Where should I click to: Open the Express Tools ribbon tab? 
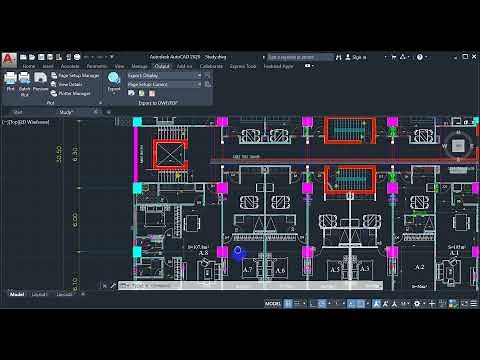click(243, 66)
